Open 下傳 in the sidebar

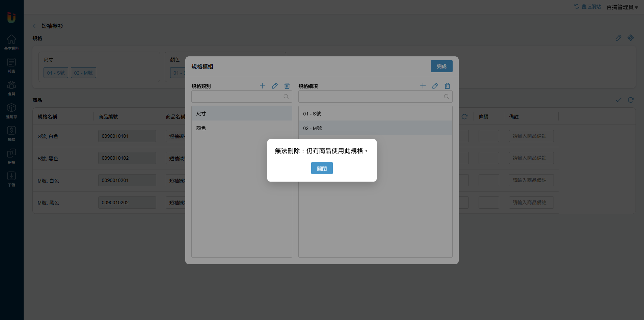coord(11,179)
